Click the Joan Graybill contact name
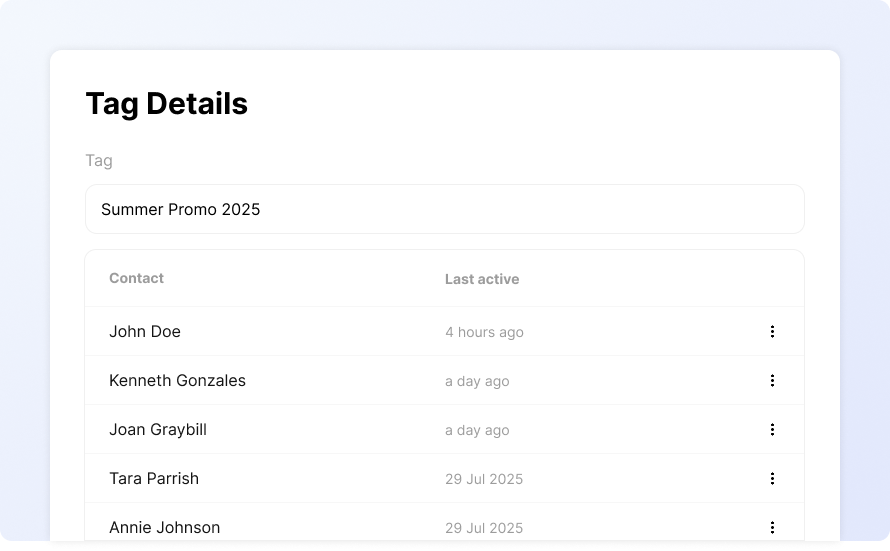Image resolution: width=890 pixels, height=551 pixels. 158,430
